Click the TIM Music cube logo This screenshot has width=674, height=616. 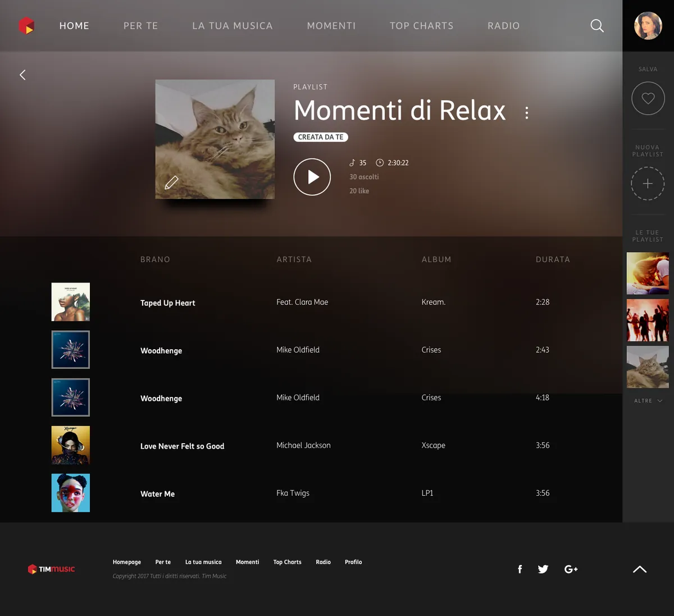point(26,26)
